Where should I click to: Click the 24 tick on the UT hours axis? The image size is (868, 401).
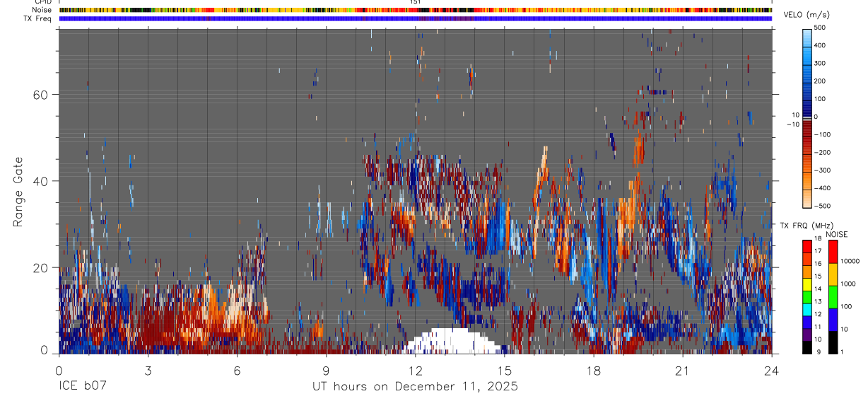coord(772,370)
